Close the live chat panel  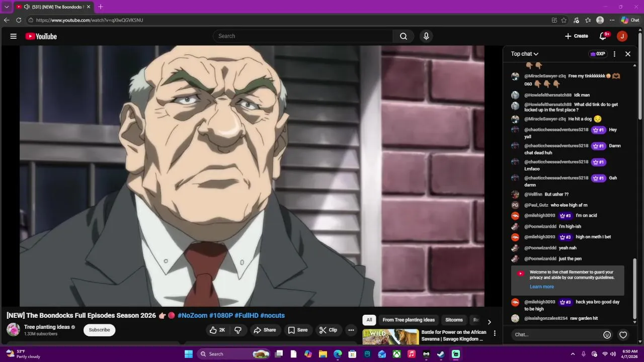(628, 54)
